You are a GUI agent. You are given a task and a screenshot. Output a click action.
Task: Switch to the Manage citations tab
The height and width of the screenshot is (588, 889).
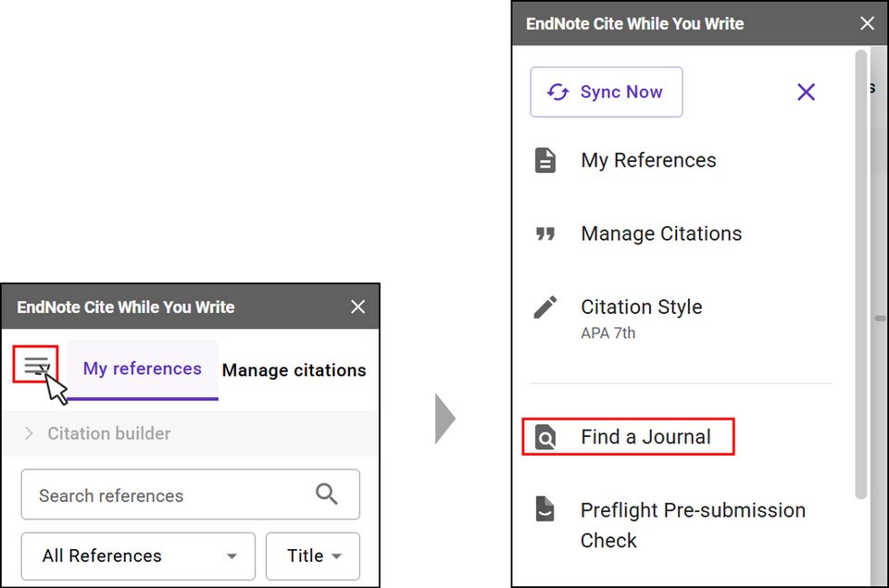coord(294,370)
